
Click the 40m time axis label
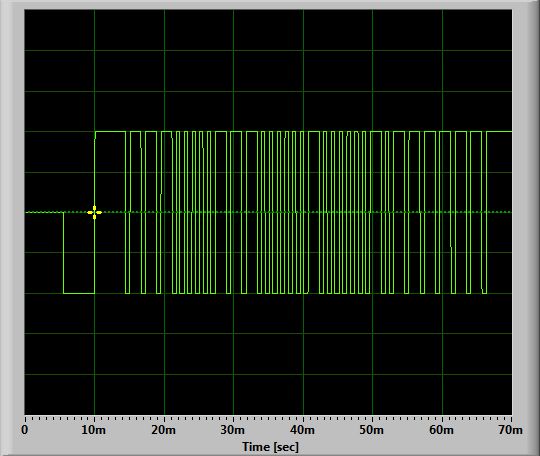(x=302, y=430)
